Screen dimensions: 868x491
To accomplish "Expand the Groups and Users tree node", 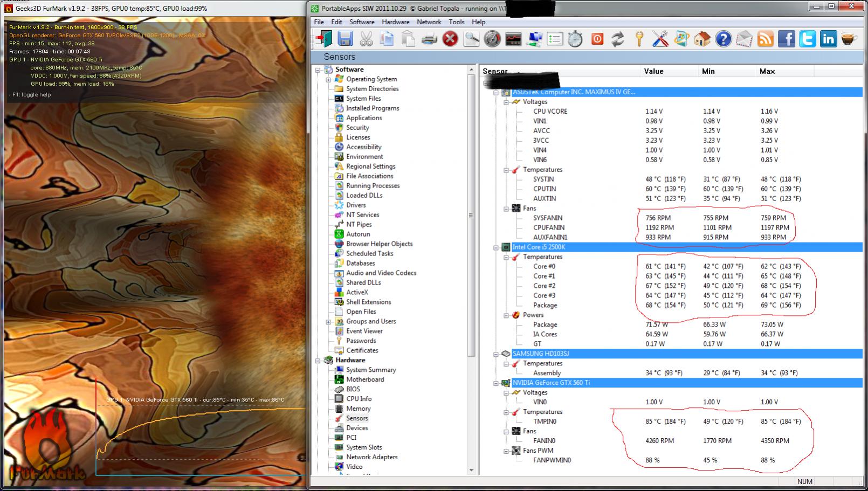I will [328, 322].
